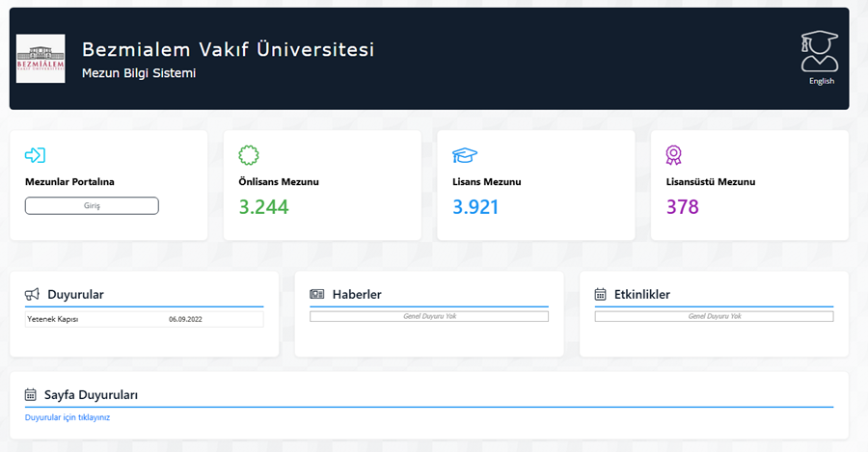Viewport: 868px width, 452px height.
Task: Click the newspaper icon beside Haberler
Action: click(316, 294)
